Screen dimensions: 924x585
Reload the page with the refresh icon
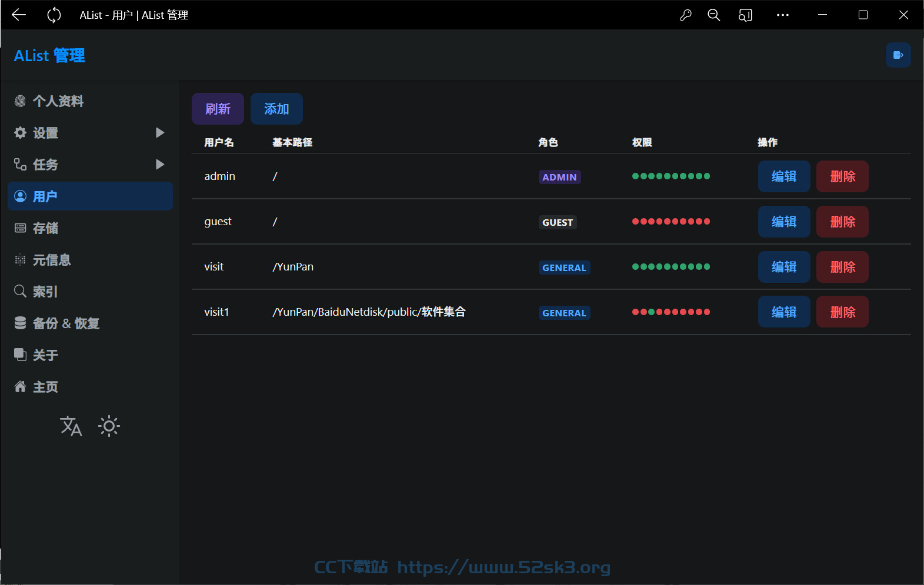[x=54, y=15]
